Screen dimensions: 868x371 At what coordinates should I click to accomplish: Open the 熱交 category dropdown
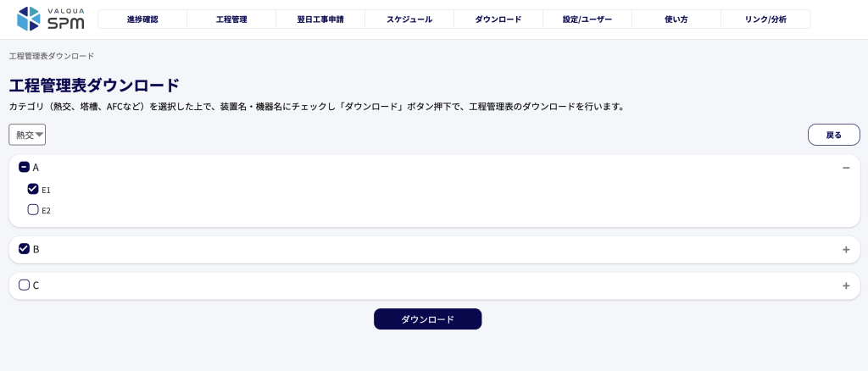[27, 135]
